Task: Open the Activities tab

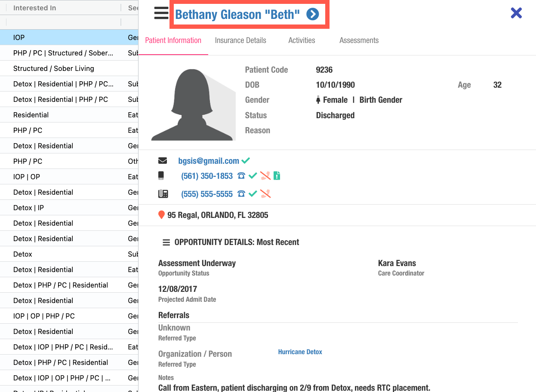Action: point(302,40)
